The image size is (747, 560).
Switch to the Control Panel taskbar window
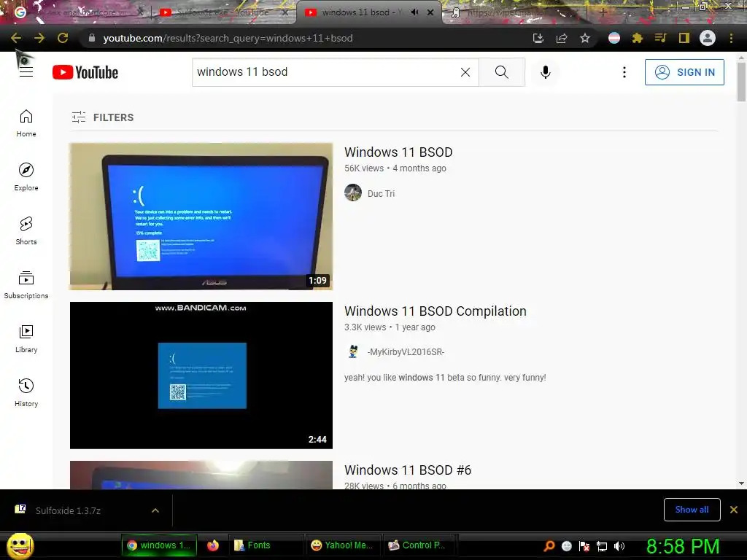point(419,545)
